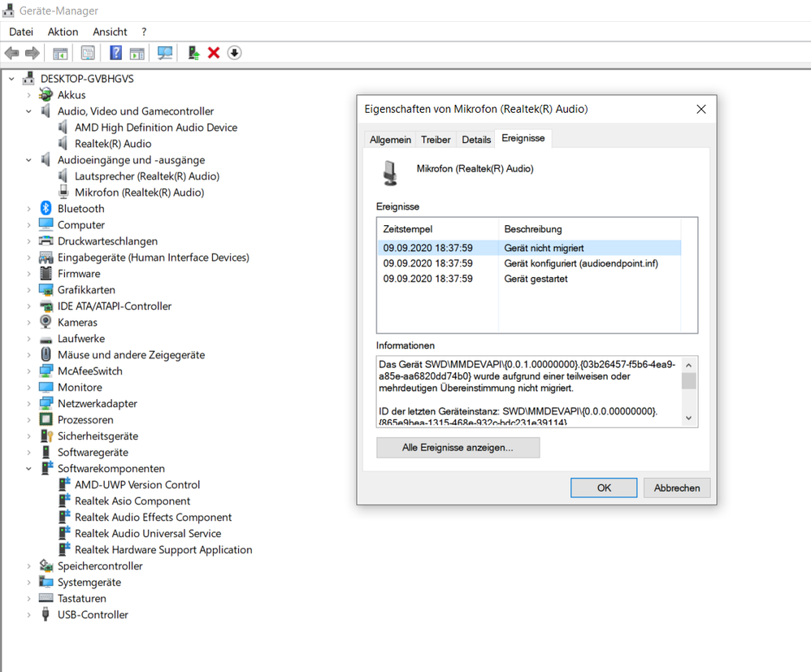Click the blue Help question mark toolbar icon

[x=115, y=53]
